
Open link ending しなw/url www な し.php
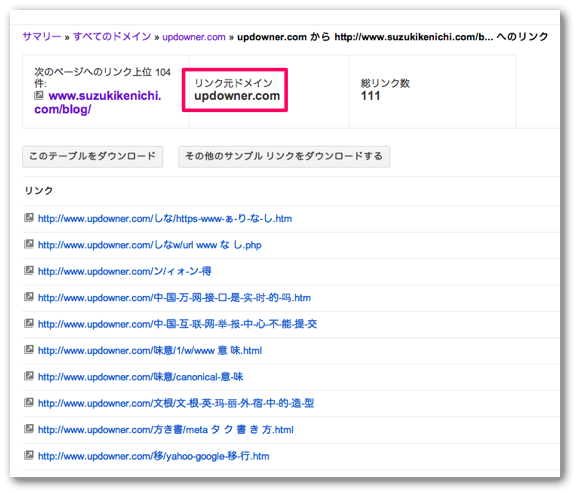150,245
